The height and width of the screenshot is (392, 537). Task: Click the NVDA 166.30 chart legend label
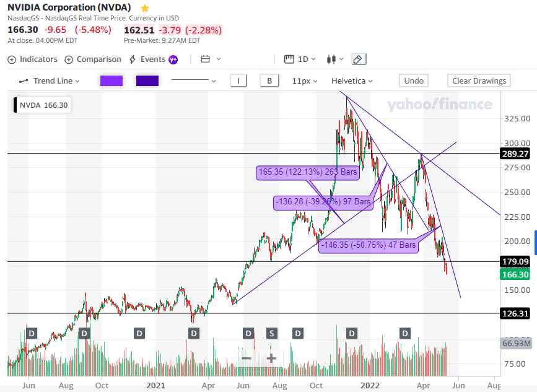point(42,105)
